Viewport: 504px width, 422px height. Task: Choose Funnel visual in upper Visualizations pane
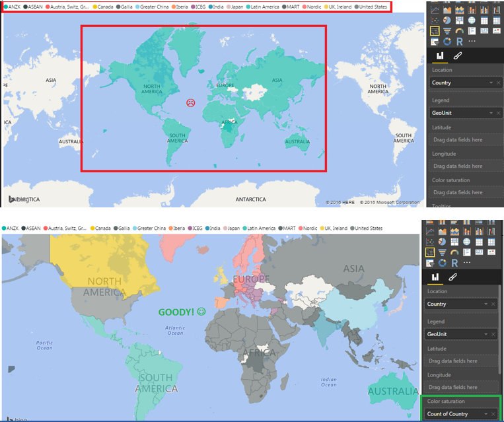[447, 31]
